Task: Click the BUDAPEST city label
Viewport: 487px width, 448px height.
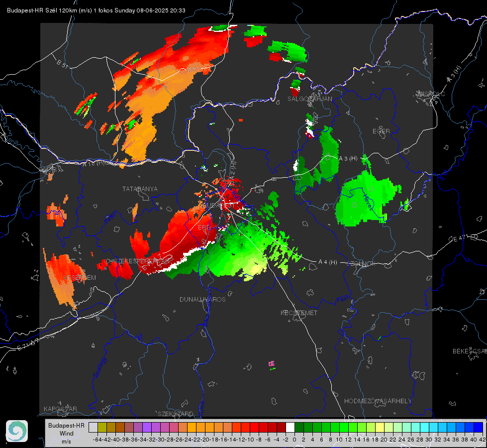Action: point(218,205)
